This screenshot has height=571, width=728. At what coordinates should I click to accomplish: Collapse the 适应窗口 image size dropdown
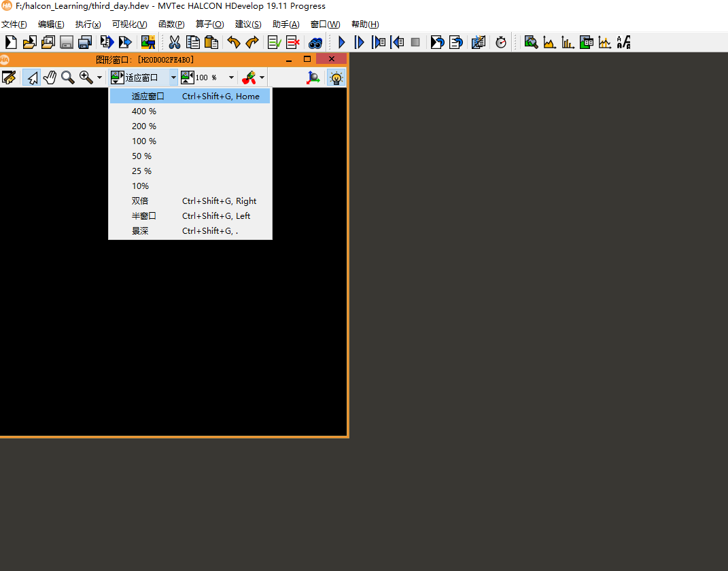173,77
